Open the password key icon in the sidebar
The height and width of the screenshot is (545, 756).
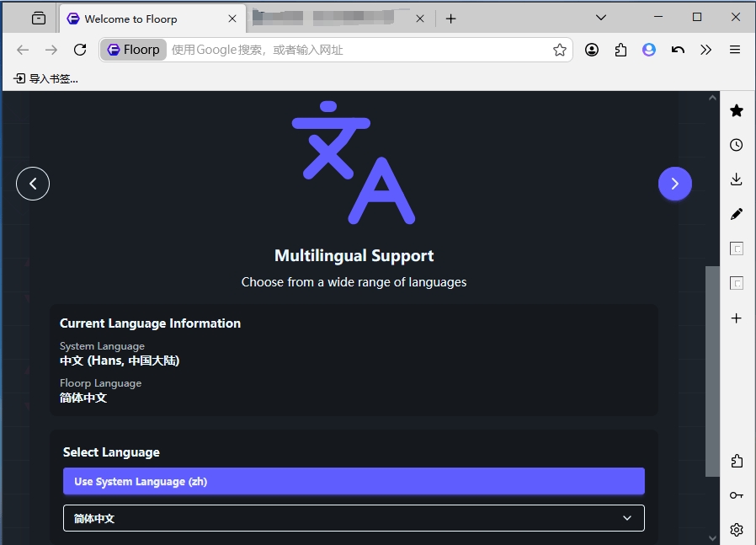[x=737, y=495]
